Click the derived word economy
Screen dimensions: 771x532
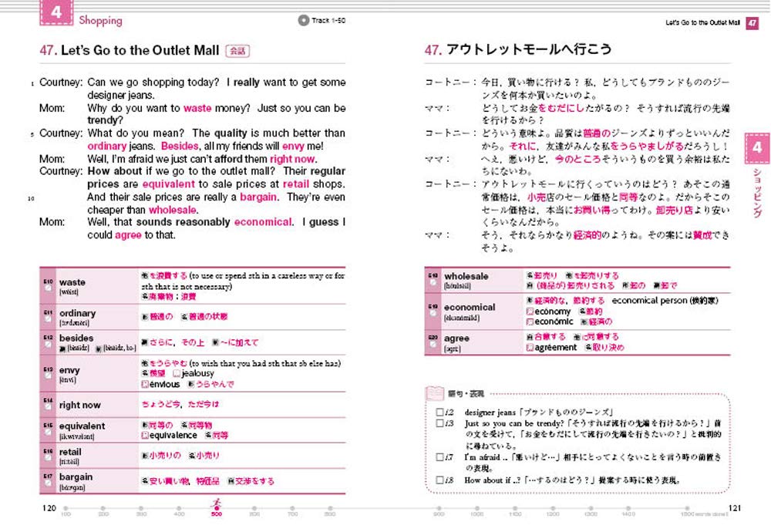click(x=553, y=311)
